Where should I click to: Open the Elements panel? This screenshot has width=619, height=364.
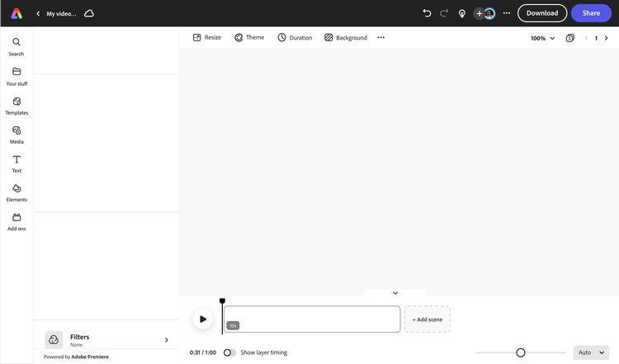17,192
